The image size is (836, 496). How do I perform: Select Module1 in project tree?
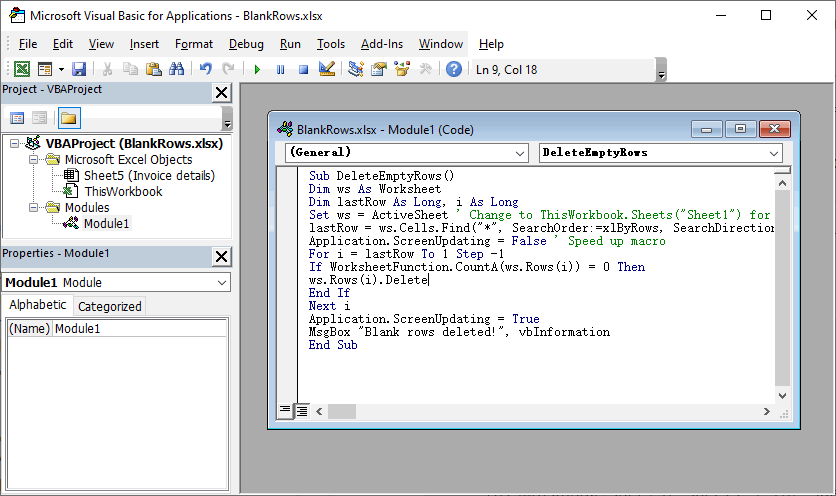106,223
